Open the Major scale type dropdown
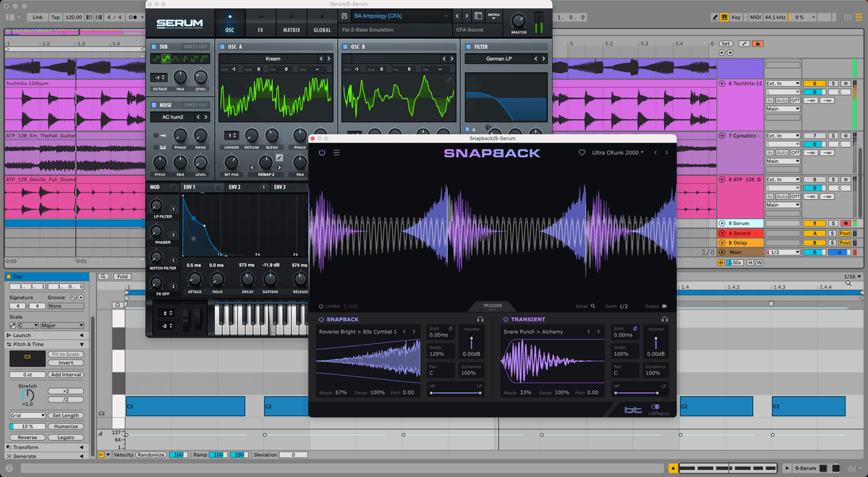The image size is (868, 477). click(63, 326)
